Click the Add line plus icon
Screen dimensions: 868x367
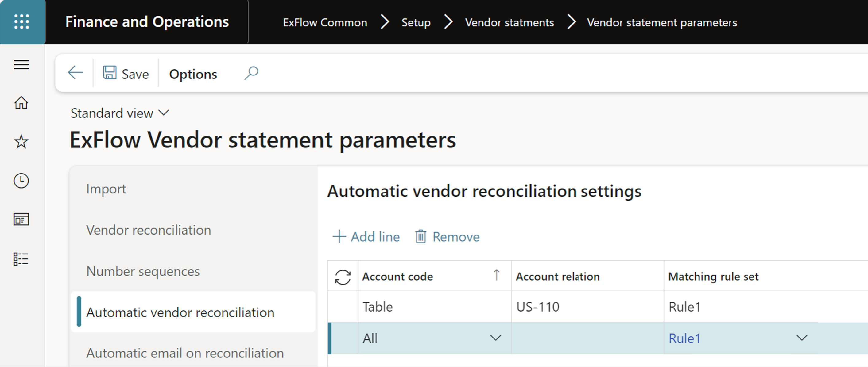pyautogui.click(x=339, y=237)
